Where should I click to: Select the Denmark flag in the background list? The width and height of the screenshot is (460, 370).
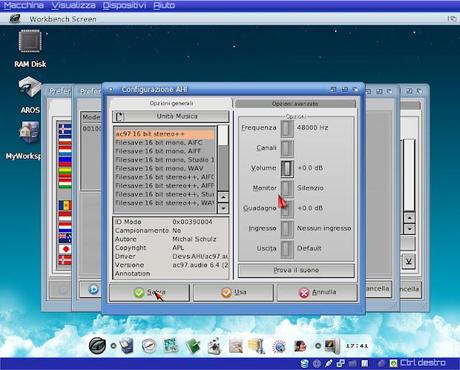tap(65, 260)
